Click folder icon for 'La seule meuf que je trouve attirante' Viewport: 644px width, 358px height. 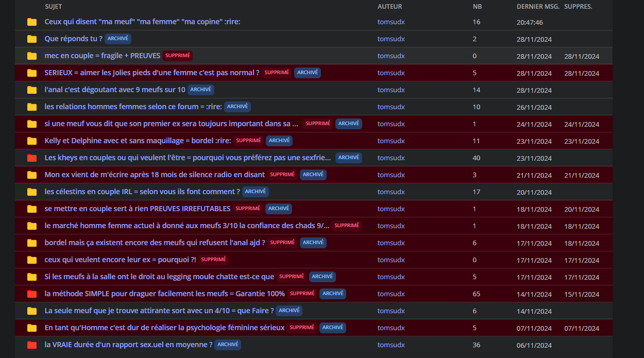tap(32, 311)
